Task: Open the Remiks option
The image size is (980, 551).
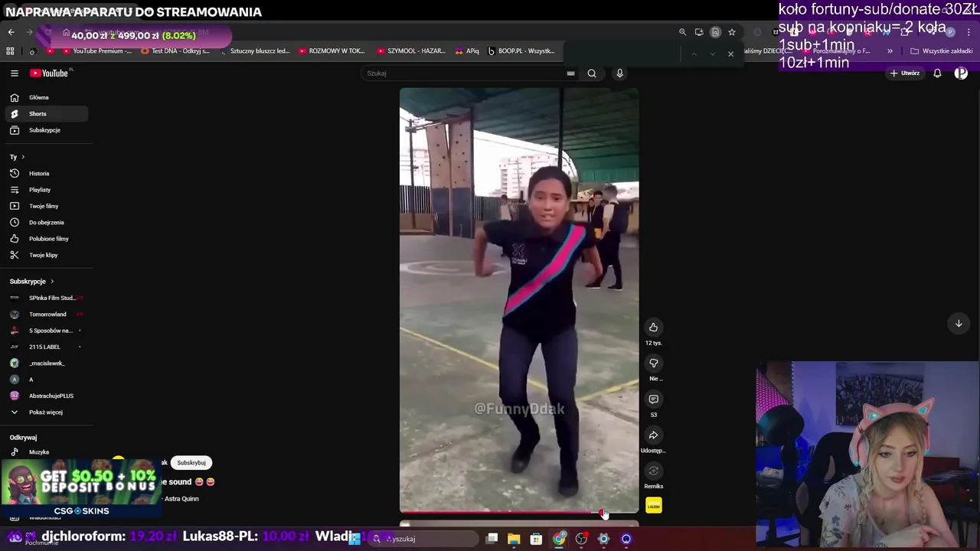Action: (653, 471)
